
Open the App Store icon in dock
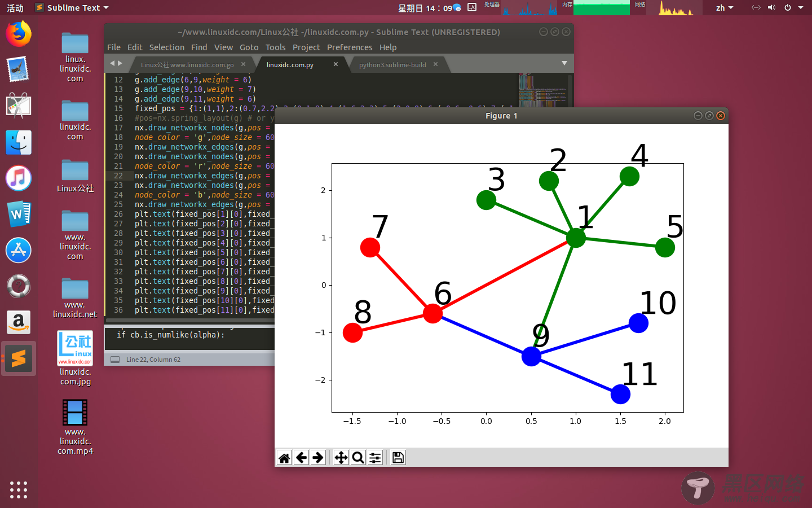[19, 250]
